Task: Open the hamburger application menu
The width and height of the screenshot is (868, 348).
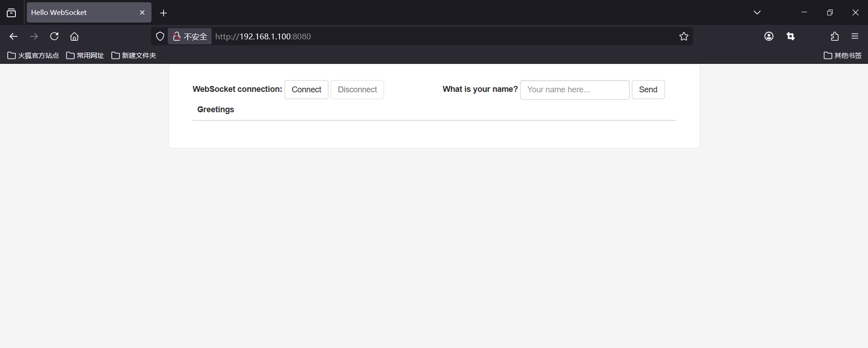Action: click(x=854, y=36)
